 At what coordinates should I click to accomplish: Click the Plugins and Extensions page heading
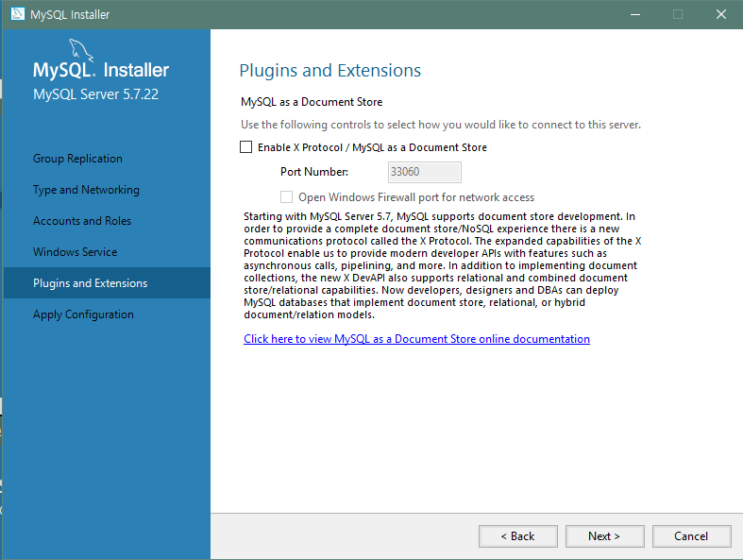[329, 71]
